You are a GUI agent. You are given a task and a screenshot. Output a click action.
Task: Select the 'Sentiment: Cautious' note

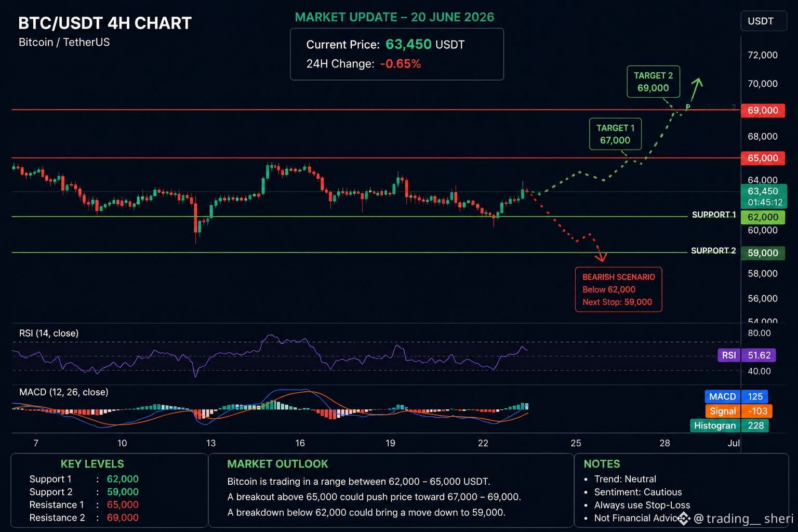pos(638,492)
